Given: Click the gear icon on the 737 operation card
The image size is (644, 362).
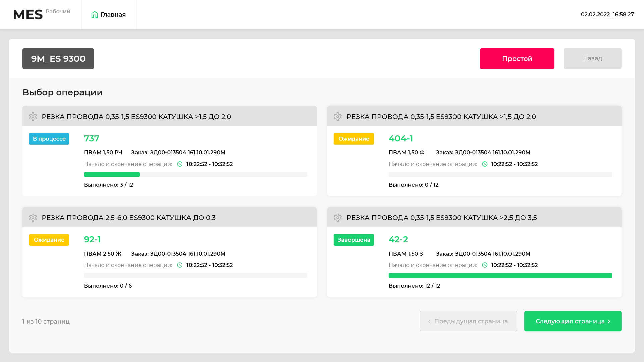Looking at the screenshot, I should tap(33, 117).
